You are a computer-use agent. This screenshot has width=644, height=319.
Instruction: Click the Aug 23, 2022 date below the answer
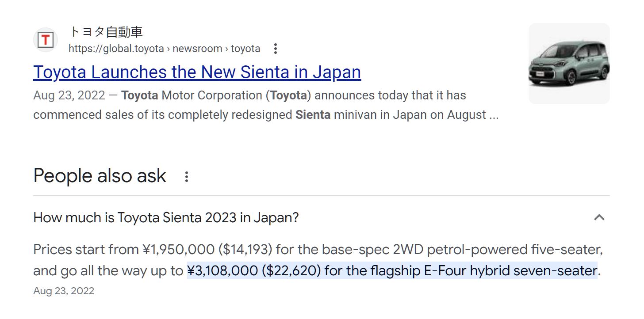(x=64, y=291)
